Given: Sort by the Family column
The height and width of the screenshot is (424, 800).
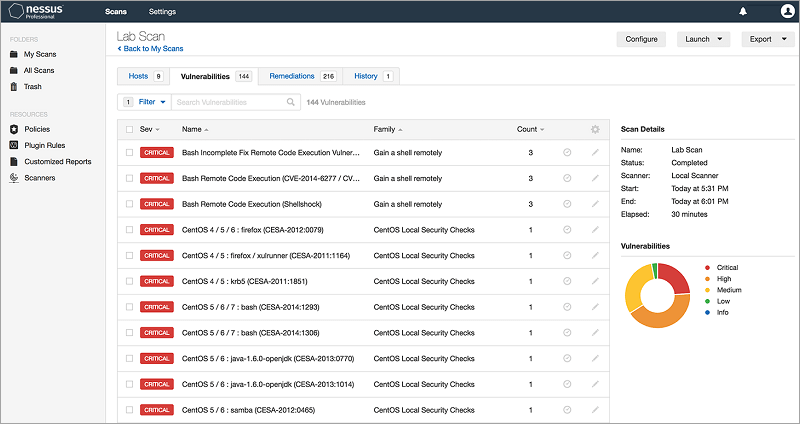Looking at the screenshot, I should [388, 130].
